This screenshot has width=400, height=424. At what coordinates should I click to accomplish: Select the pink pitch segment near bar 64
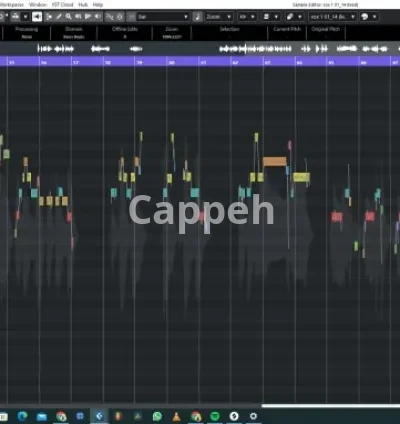point(290,145)
